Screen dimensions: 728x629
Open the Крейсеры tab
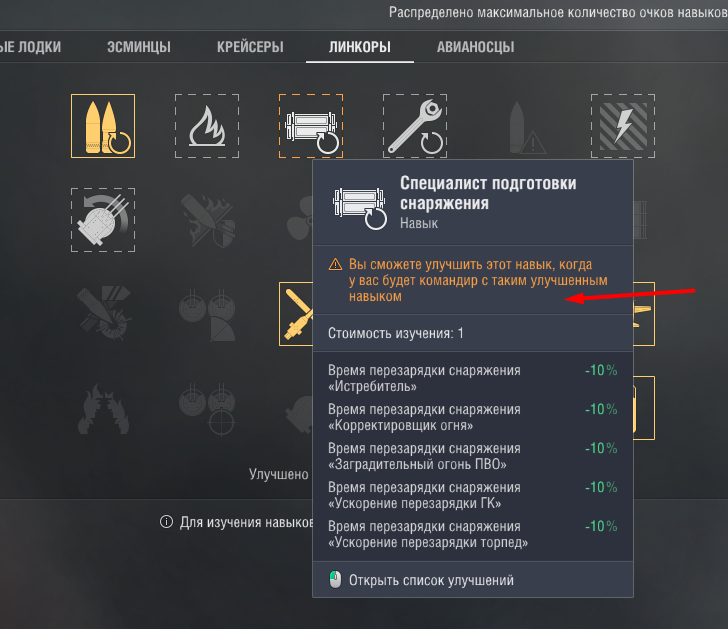pyautogui.click(x=250, y=47)
